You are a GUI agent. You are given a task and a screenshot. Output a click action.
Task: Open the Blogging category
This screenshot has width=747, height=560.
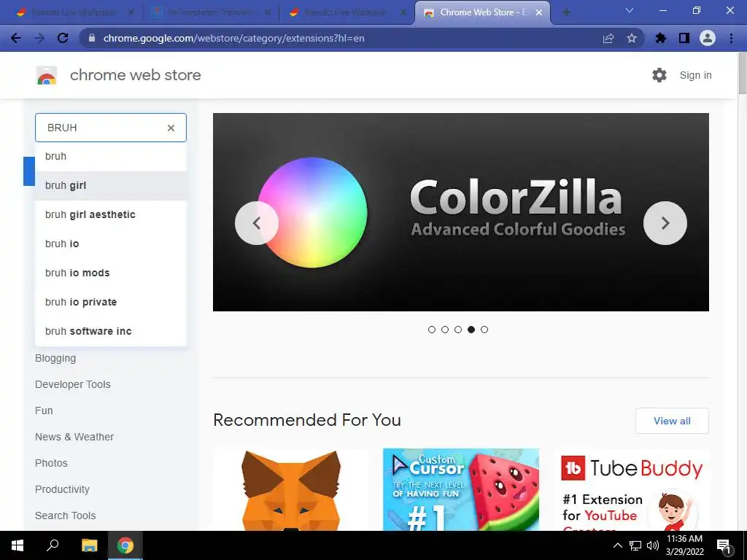pyautogui.click(x=55, y=358)
